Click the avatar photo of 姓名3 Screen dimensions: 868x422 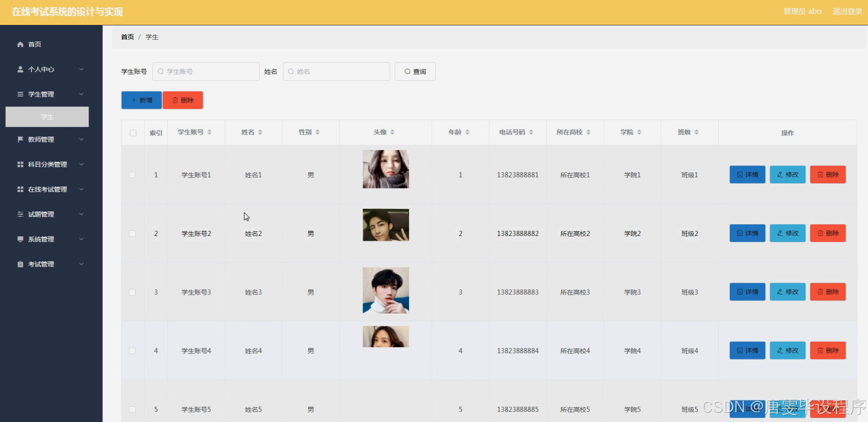[x=386, y=290]
